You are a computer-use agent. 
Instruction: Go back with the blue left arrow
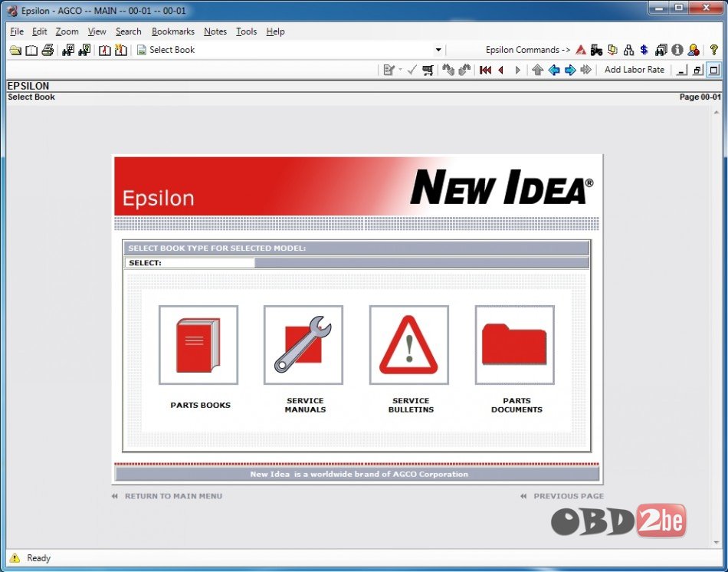(554, 71)
